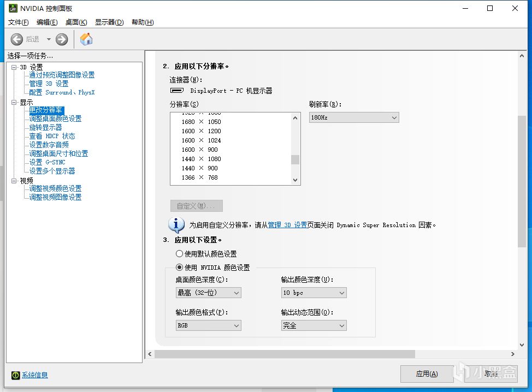Open the 刷新率 180Hz dropdown
Viewport: 532px width, 392px height.
pos(354,117)
